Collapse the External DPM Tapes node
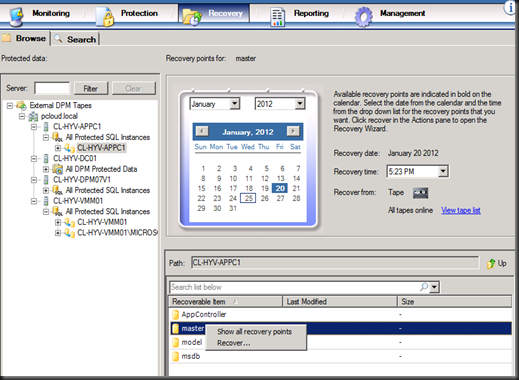The image size is (519, 380). point(10,106)
